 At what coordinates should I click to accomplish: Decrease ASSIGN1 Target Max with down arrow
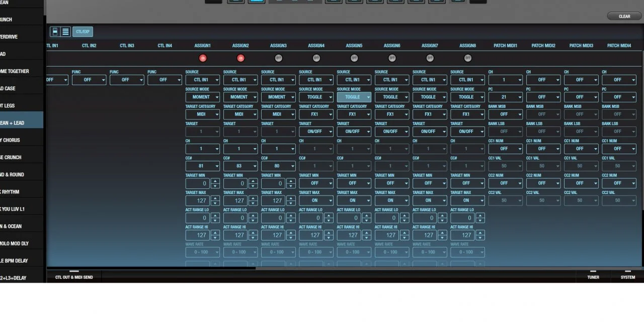[x=215, y=203]
